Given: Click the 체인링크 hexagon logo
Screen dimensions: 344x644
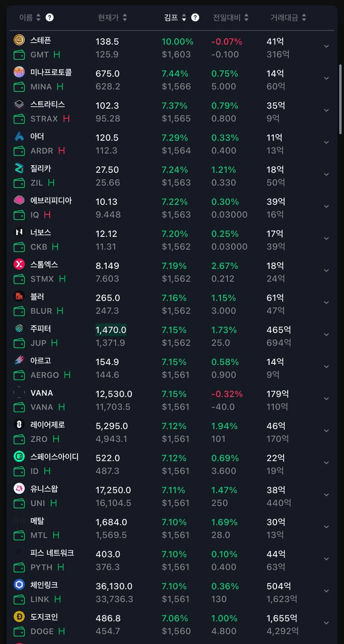Looking at the screenshot, I should click(x=19, y=585).
